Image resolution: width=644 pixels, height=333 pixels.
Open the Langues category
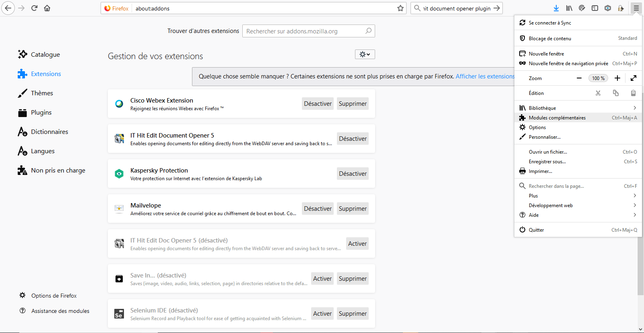(36, 151)
